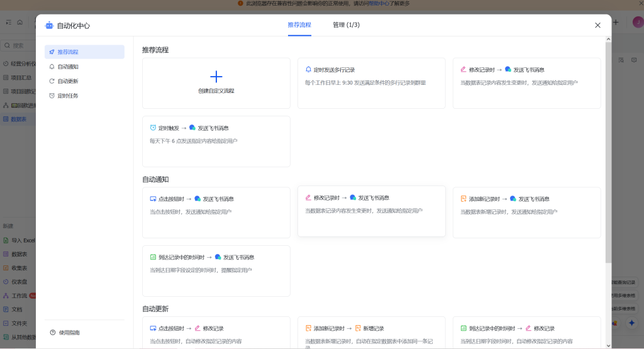Click pencil icon on 自动通知 修改记录时 card
The height and width of the screenshot is (349, 644).
(308, 197)
